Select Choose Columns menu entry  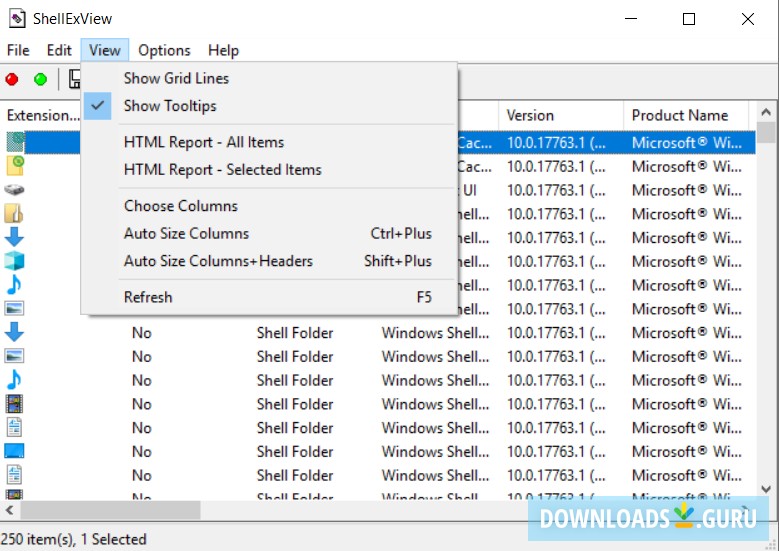click(x=180, y=206)
